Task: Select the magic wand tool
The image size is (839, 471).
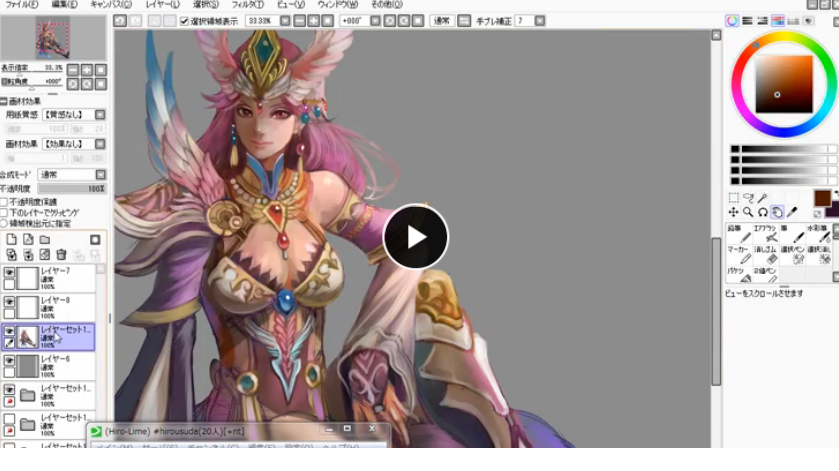Action: (x=762, y=197)
